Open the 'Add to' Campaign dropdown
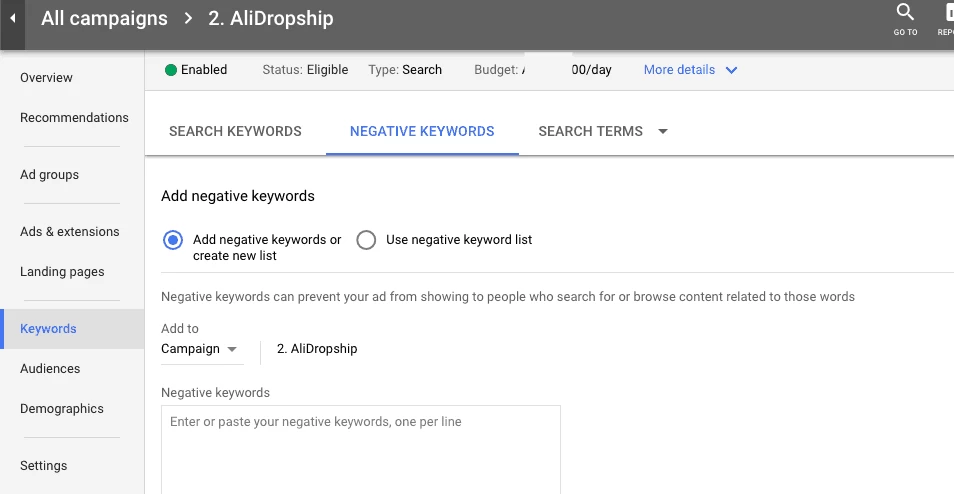This screenshot has height=494, width=954. [200, 349]
